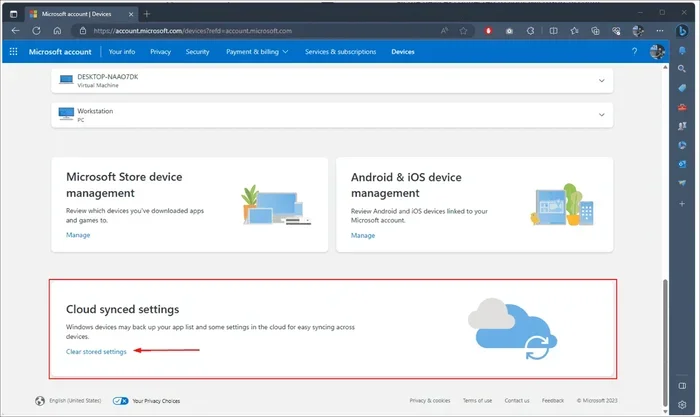
Task: Open Microsoft account help question mark
Action: 634,52
